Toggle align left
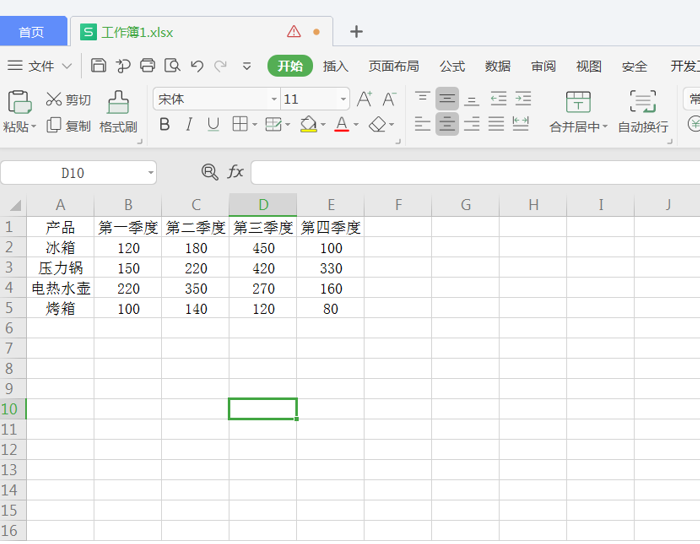Viewport: 700px width, 544px height. pyautogui.click(x=422, y=124)
